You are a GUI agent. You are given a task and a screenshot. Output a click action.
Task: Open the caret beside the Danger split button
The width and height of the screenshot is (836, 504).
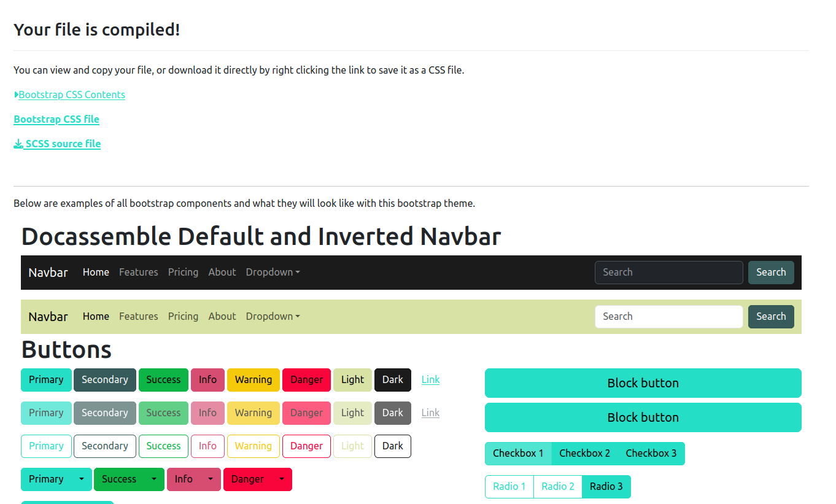(x=282, y=479)
